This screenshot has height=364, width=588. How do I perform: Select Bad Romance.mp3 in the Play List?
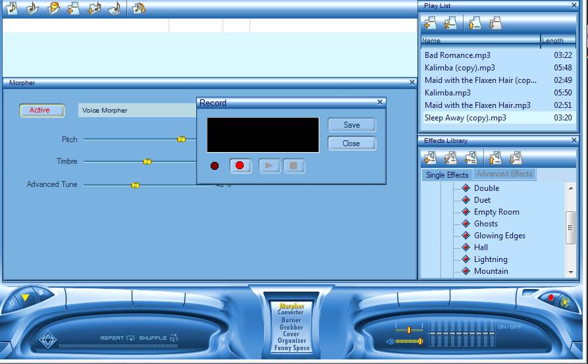pos(457,55)
